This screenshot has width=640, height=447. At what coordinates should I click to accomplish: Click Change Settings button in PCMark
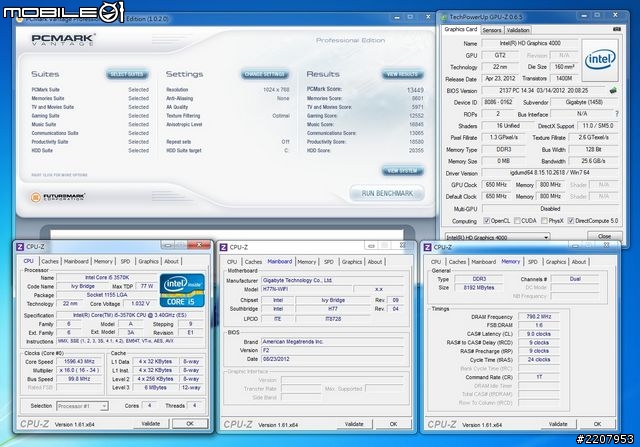[265, 74]
